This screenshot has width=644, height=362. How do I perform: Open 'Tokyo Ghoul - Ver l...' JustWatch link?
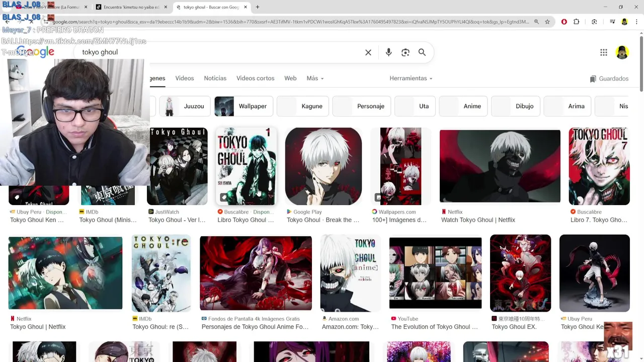pos(177,220)
